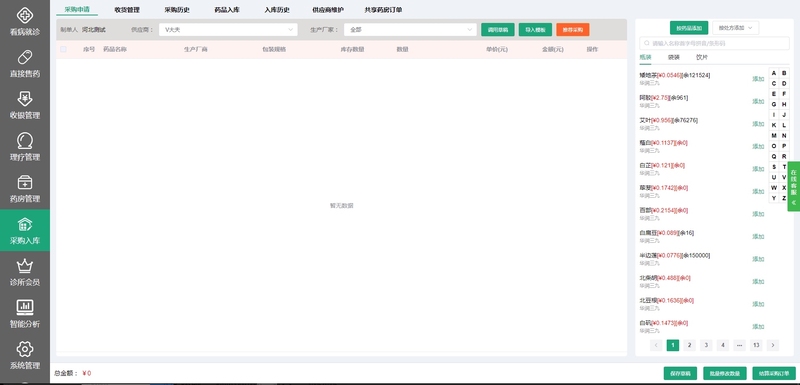This screenshot has height=385, width=800.
Task: Open 系统管理 gear icon
Action: click(24, 349)
